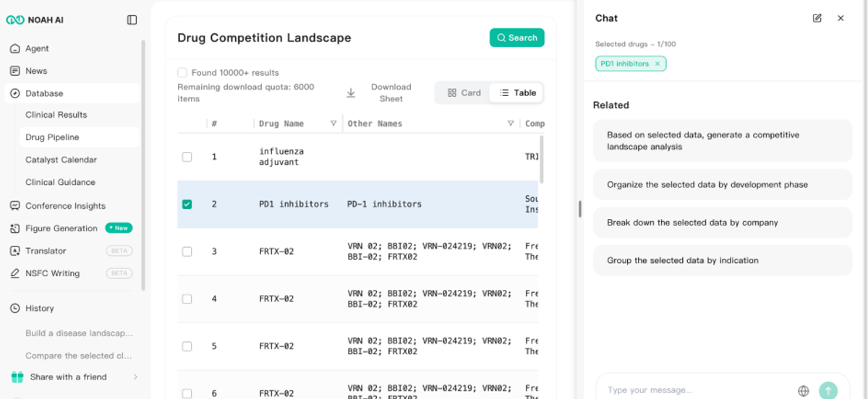Viewport: 868px width, 399px height.
Task: Open Translator in sidebar
Action: (x=72, y=251)
